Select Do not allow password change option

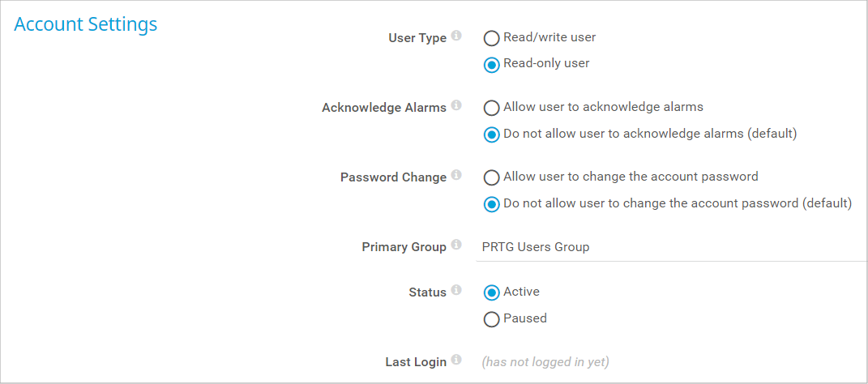491,204
